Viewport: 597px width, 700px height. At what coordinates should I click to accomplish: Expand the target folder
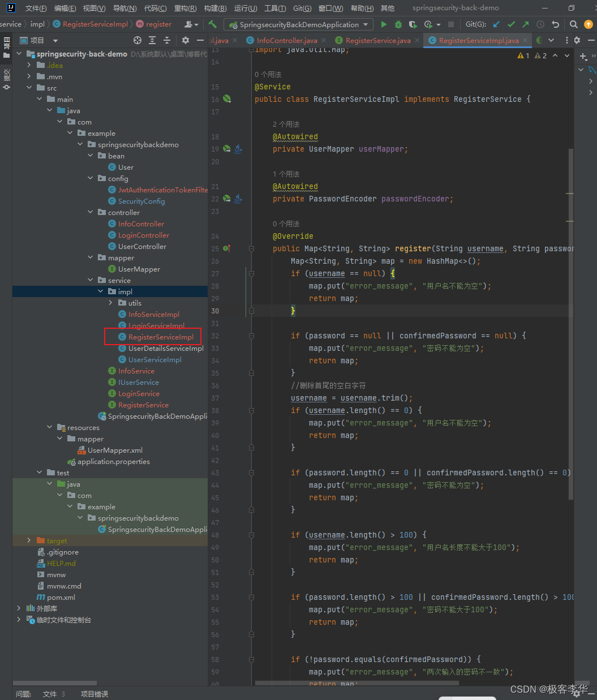click(x=29, y=540)
